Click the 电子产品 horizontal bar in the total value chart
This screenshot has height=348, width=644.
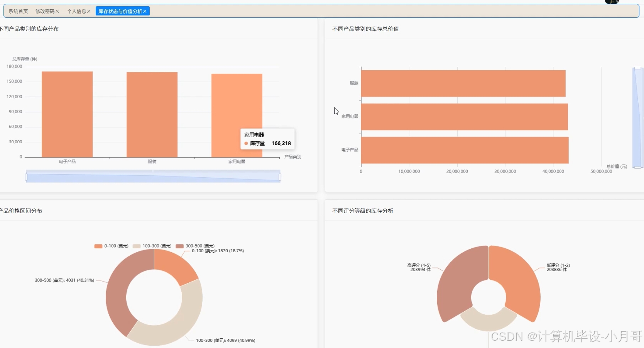click(x=465, y=150)
